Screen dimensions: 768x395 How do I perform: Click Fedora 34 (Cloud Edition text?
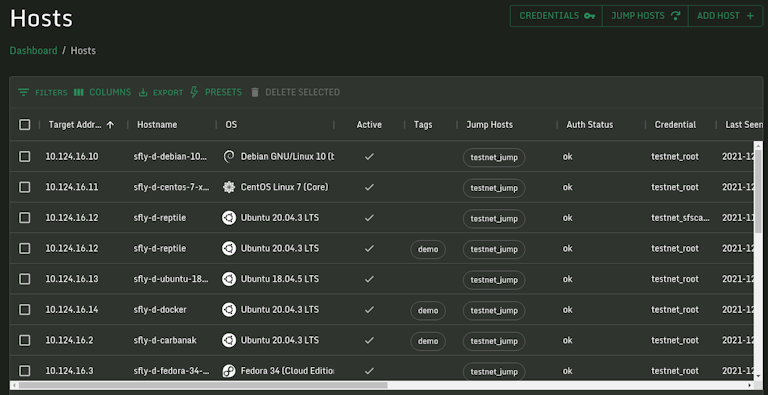tap(287, 371)
